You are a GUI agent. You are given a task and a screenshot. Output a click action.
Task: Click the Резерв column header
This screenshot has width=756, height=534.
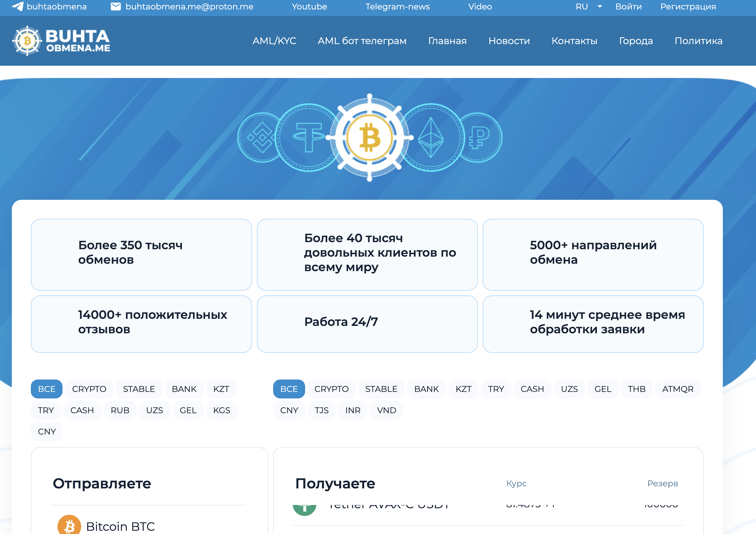point(662,483)
